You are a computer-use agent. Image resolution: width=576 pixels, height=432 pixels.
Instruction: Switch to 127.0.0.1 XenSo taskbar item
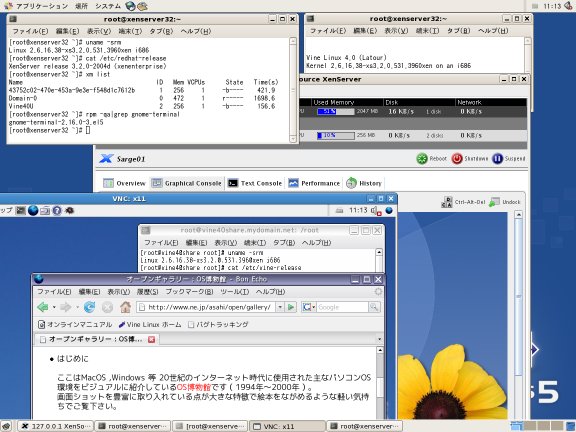pyautogui.click(x=55, y=426)
